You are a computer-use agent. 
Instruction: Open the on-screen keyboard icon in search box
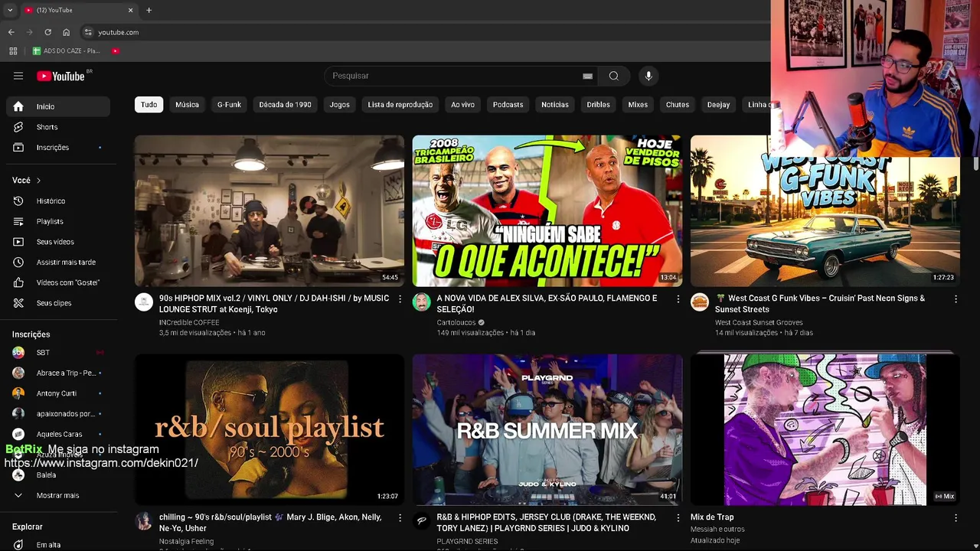(587, 76)
